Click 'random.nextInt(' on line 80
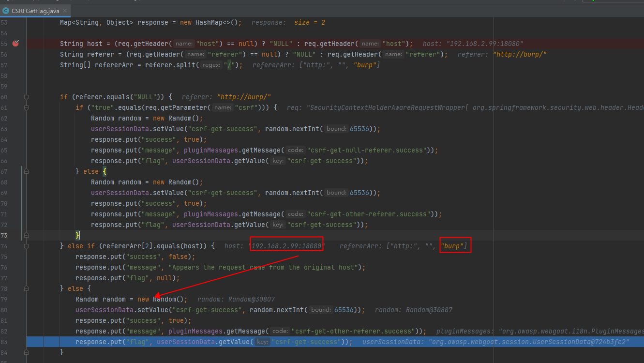The width and height of the screenshot is (644, 363). click(x=279, y=310)
